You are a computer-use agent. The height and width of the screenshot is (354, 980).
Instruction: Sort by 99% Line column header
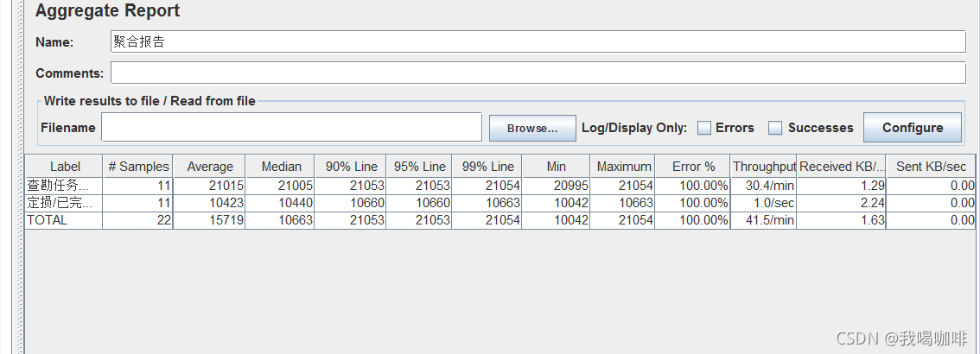[x=487, y=167]
